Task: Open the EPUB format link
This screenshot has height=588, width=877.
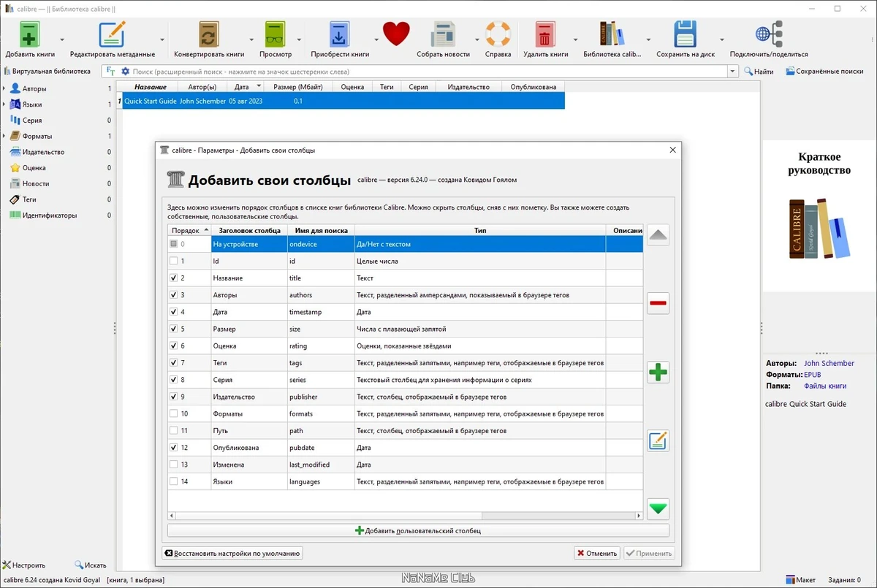Action: coord(812,375)
